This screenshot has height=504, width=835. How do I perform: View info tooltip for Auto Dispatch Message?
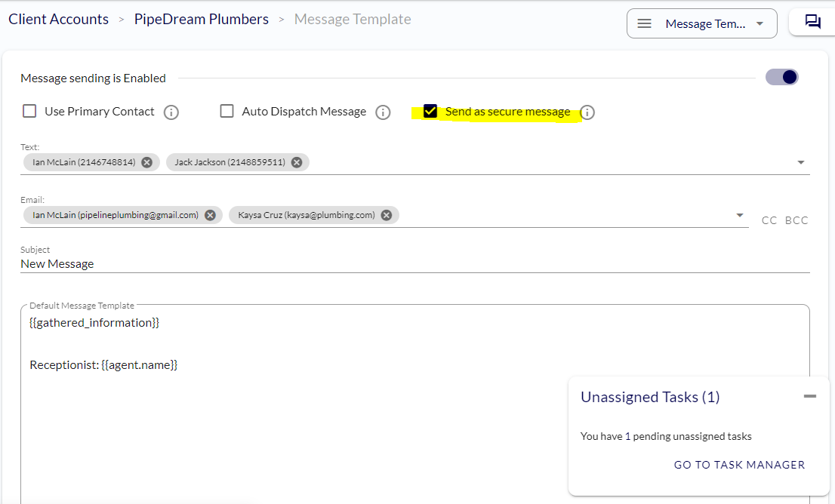tap(383, 112)
